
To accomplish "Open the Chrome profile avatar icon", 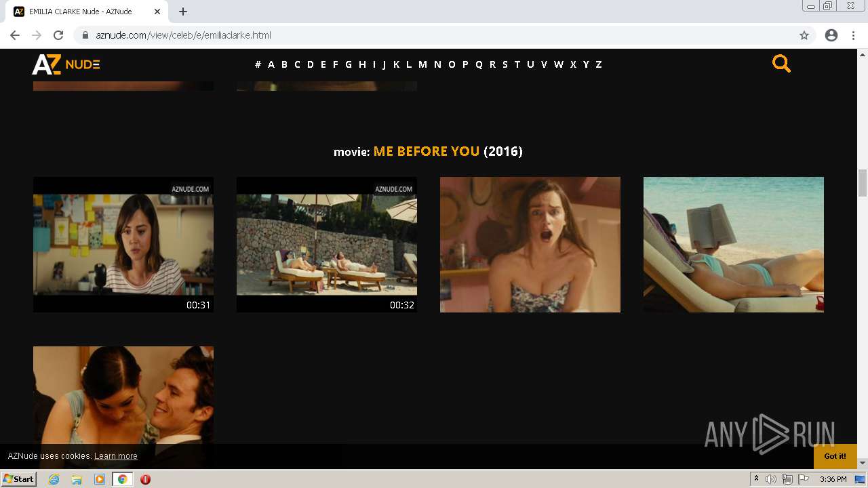I will pos(831,35).
